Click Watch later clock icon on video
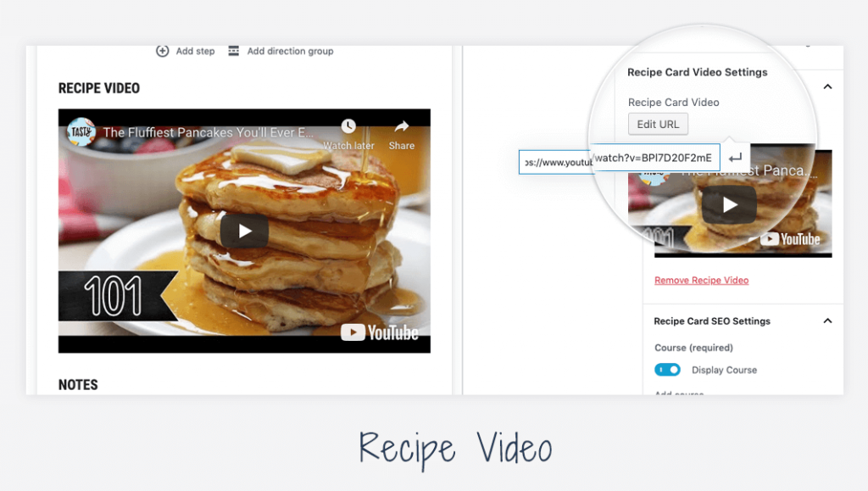The image size is (868, 491). pos(348,126)
